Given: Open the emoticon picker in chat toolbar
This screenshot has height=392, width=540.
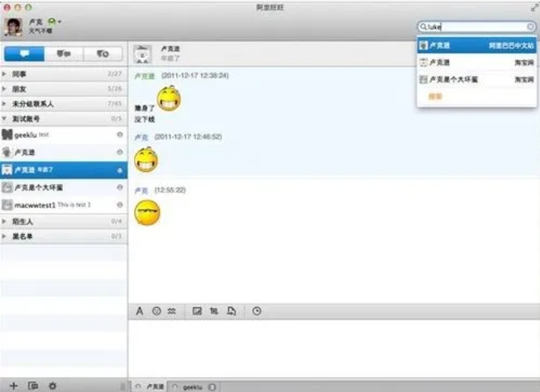Looking at the screenshot, I should click(x=157, y=311).
